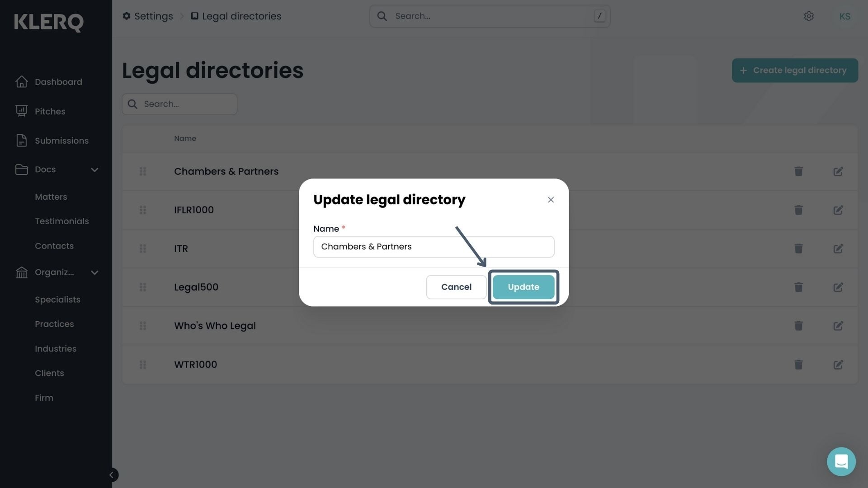Open settings gear in top bar
This screenshot has height=488, width=868.
point(809,16)
